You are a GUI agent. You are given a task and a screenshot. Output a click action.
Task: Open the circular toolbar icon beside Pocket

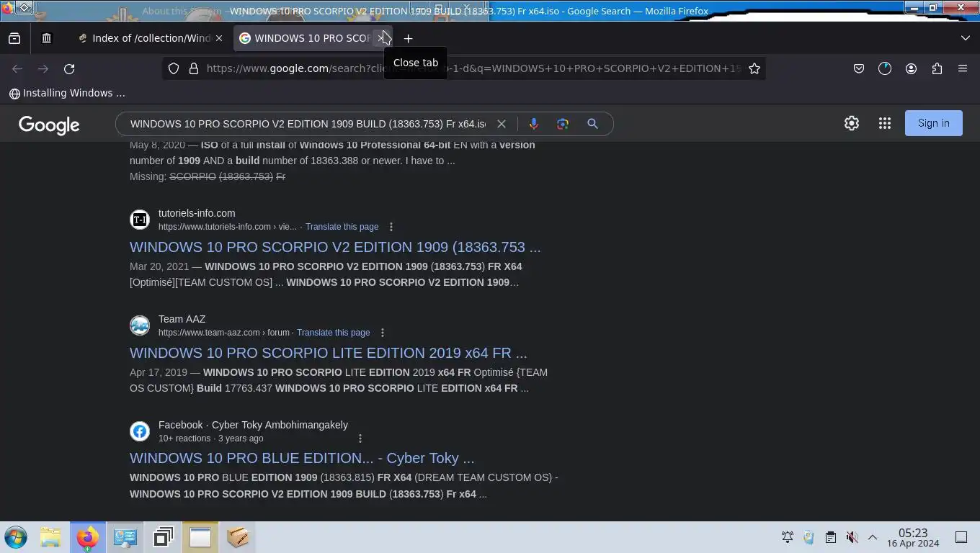tap(885, 68)
